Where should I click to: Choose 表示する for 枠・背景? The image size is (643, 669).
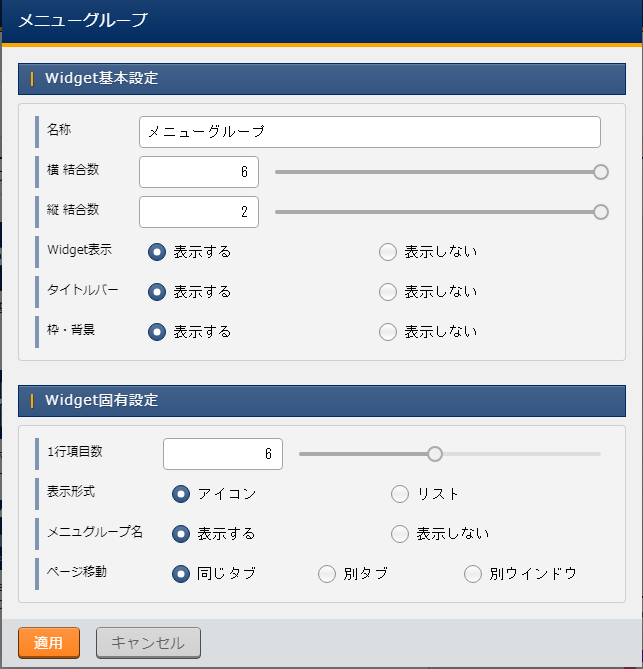[157, 332]
